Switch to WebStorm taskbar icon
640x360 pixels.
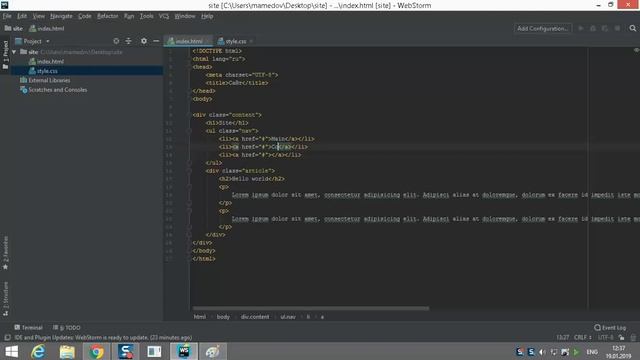coord(184,351)
